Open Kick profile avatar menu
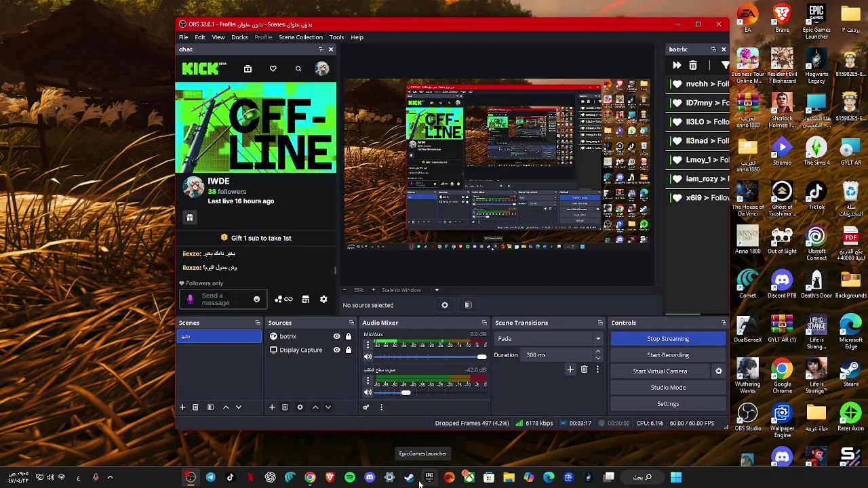868x488 pixels. [322, 68]
